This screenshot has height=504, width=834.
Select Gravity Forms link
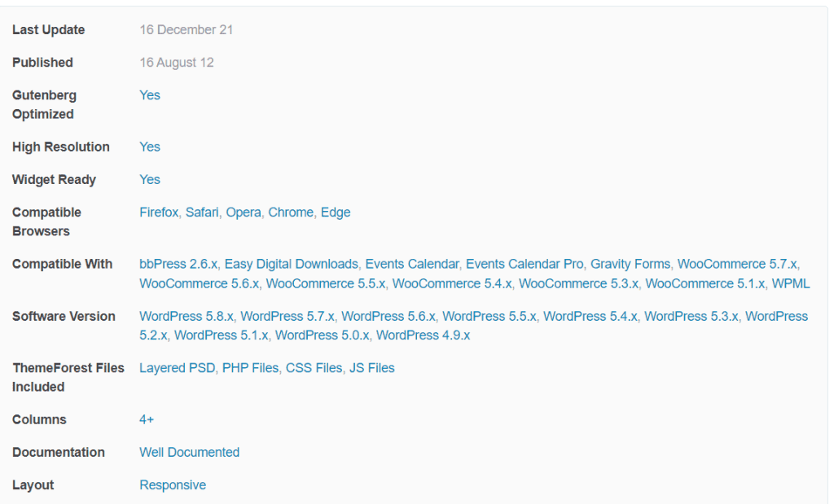coord(630,265)
